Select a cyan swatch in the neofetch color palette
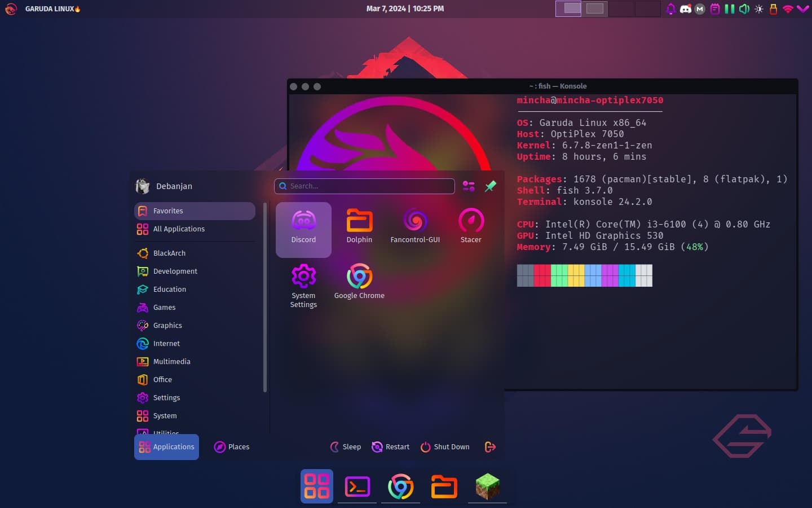 [x=628, y=275]
